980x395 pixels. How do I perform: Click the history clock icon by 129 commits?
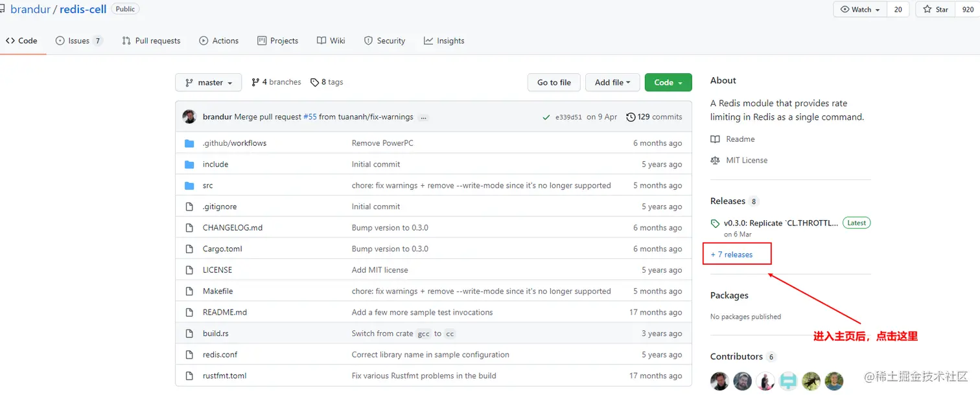click(631, 117)
